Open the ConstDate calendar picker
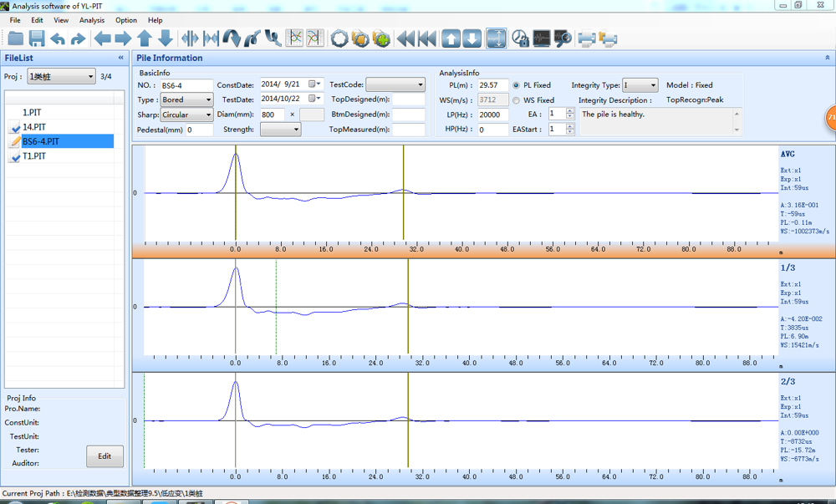This screenshot has width=836, height=504. [x=314, y=84]
